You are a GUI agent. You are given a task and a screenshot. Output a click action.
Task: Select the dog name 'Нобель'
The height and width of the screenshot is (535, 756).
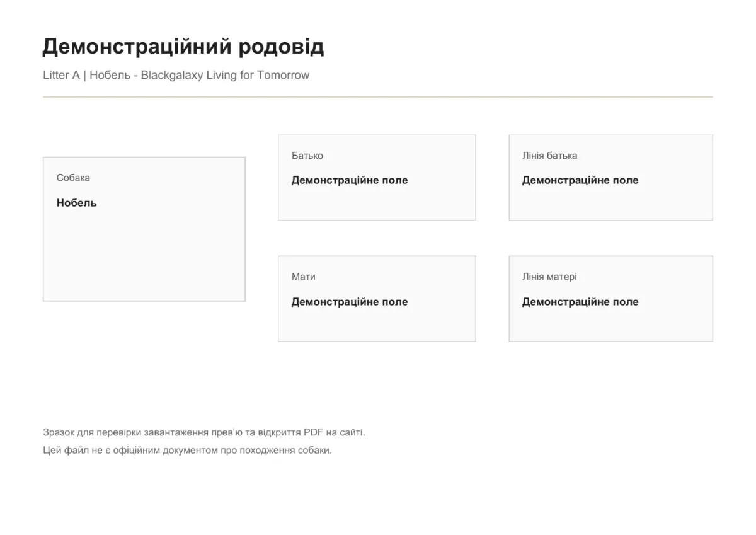77,203
